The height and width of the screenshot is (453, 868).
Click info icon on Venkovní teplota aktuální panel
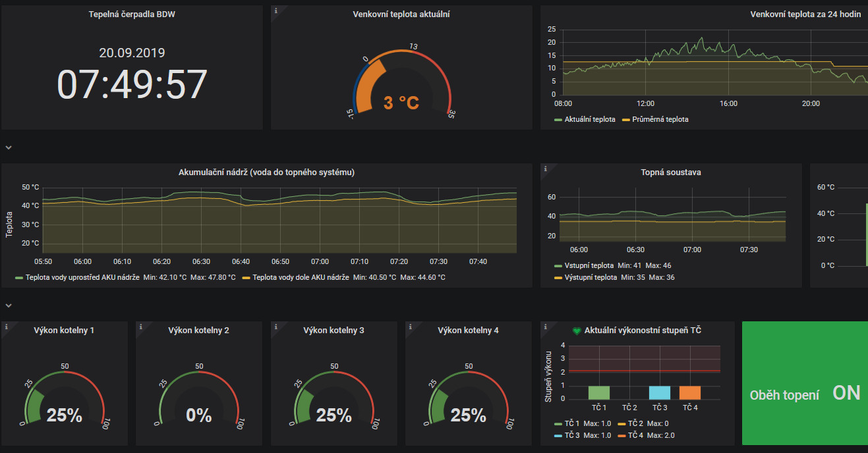(275, 11)
